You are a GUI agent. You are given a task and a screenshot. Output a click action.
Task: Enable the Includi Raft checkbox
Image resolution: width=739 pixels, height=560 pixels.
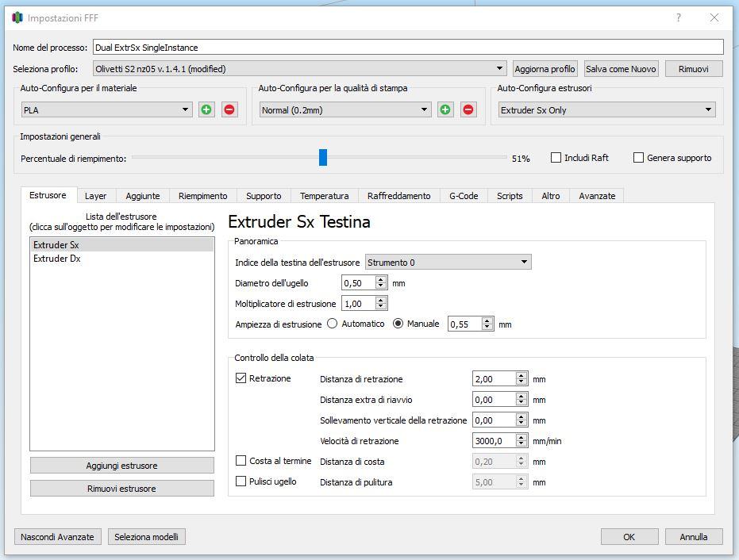[556, 158]
